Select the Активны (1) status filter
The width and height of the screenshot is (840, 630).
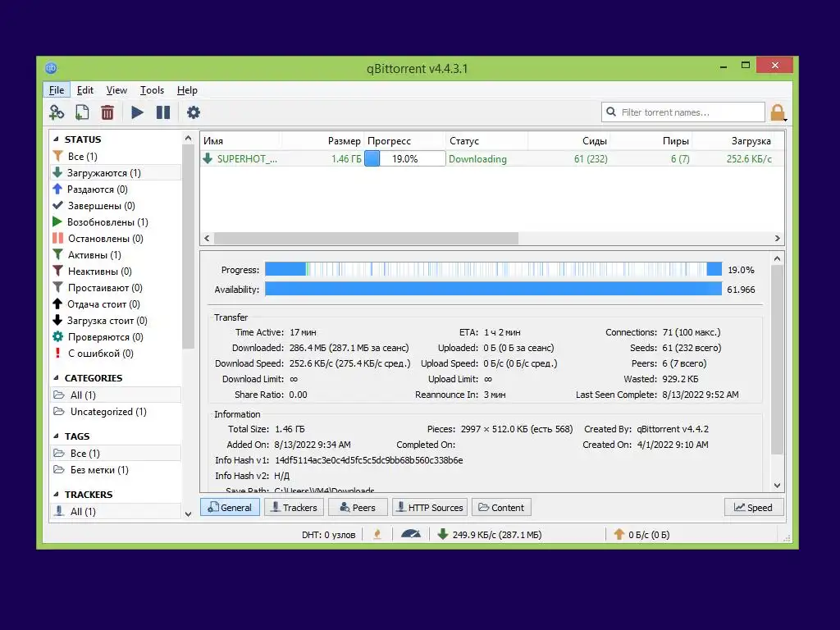pyautogui.click(x=115, y=255)
